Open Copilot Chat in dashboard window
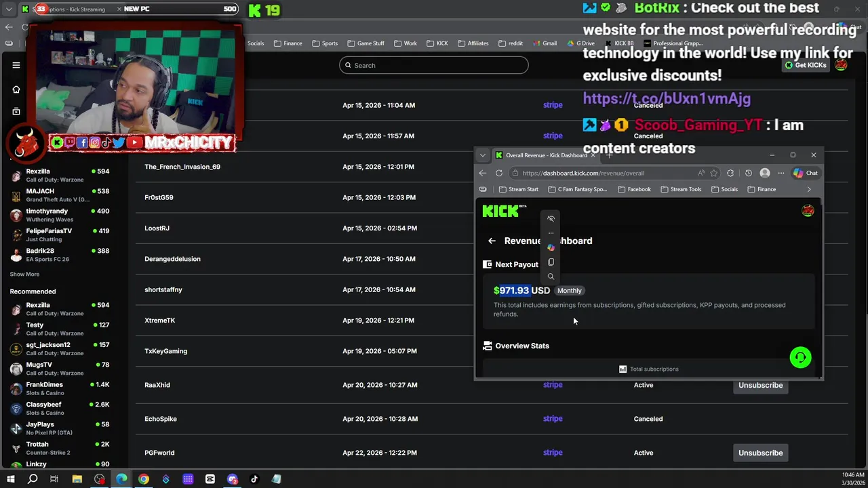Image resolution: width=868 pixels, height=488 pixels. tap(806, 173)
